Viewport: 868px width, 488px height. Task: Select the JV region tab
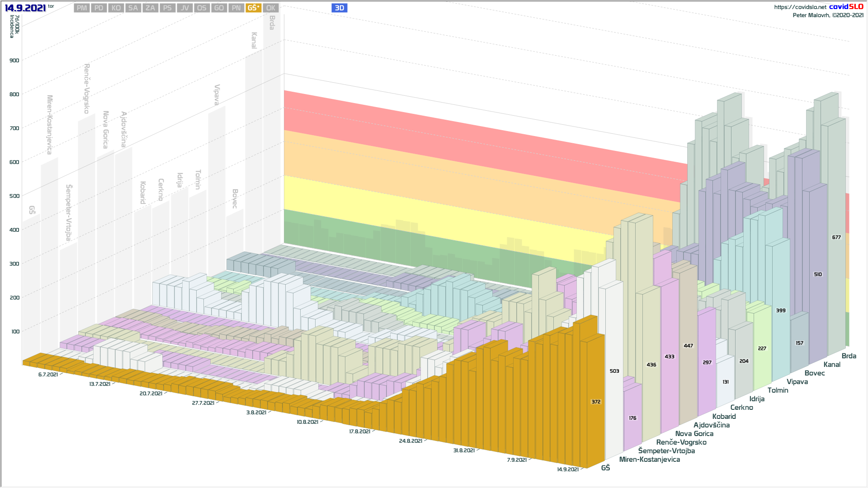tap(184, 8)
